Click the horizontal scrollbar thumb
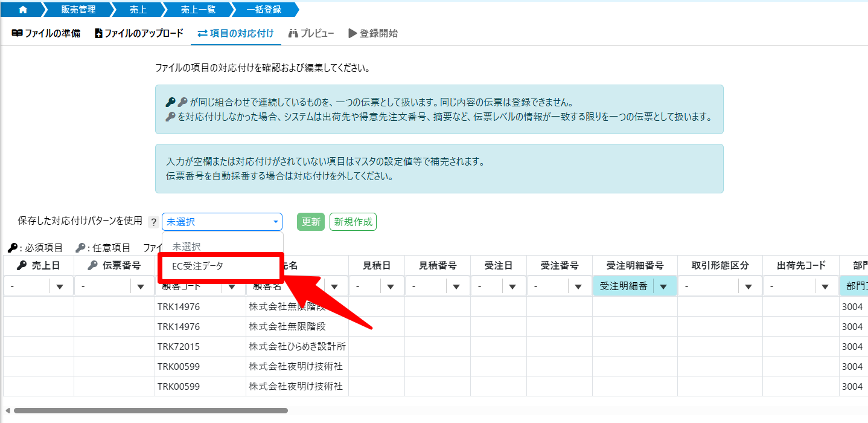868x423 pixels. (x=151, y=411)
